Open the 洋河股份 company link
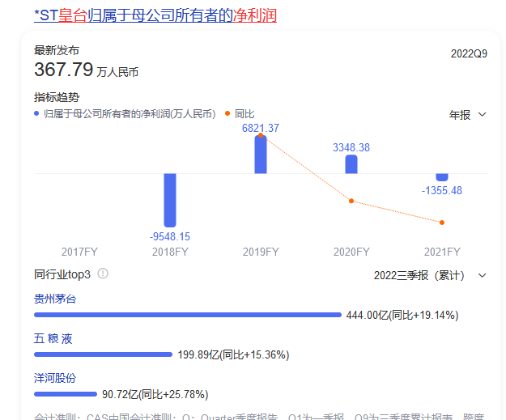The height and width of the screenshot is (420, 506). point(55,378)
